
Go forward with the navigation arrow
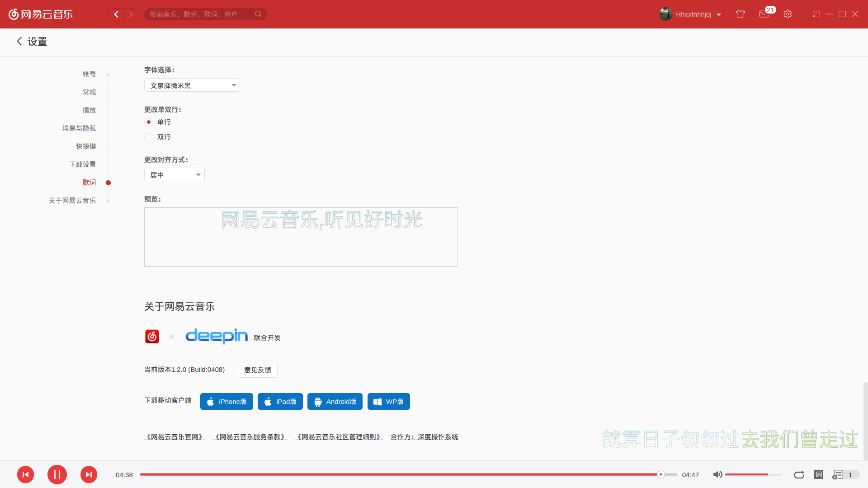(x=131, y=14)
